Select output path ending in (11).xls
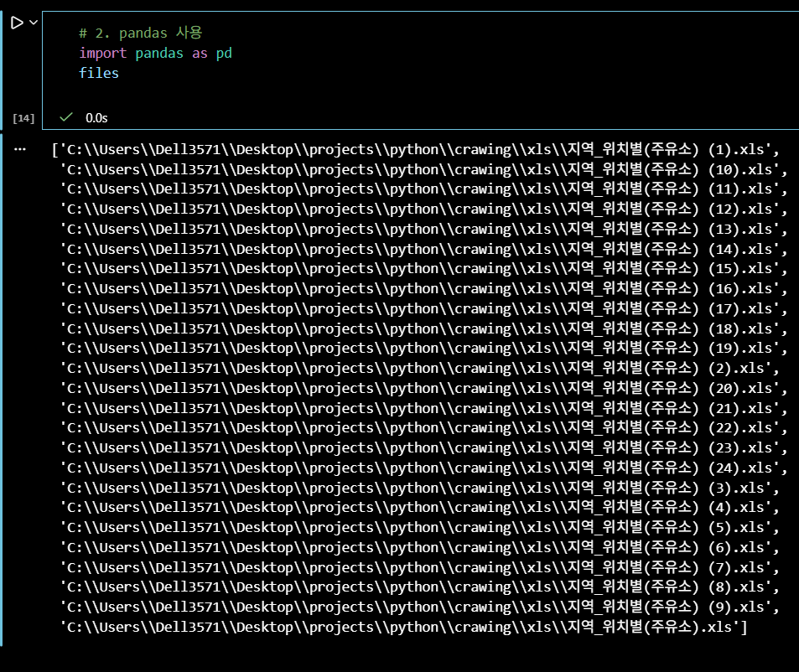This screenshot has width=799, height=672. [x=424, y=189]
